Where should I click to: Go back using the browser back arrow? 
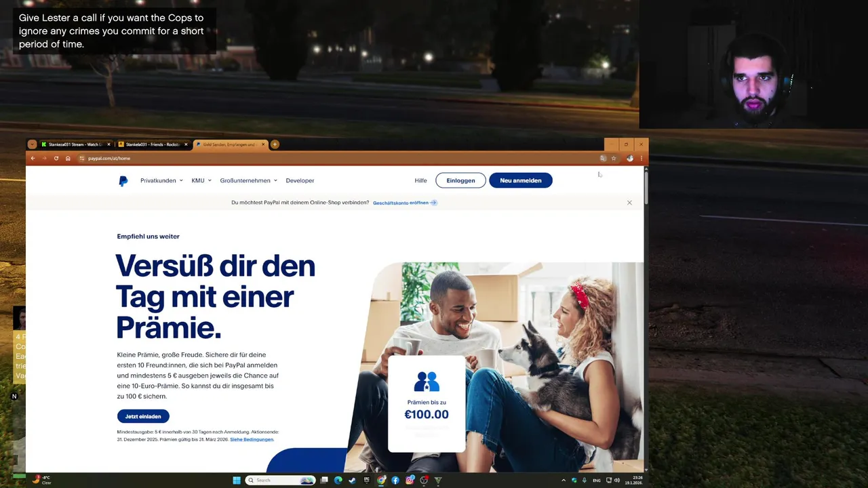point(33,159)
